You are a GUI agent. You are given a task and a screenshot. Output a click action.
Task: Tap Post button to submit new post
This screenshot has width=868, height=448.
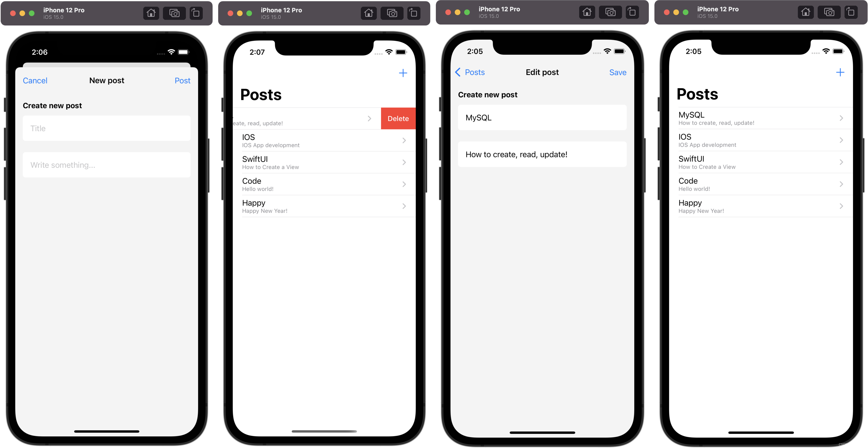(x=182, y=80)
